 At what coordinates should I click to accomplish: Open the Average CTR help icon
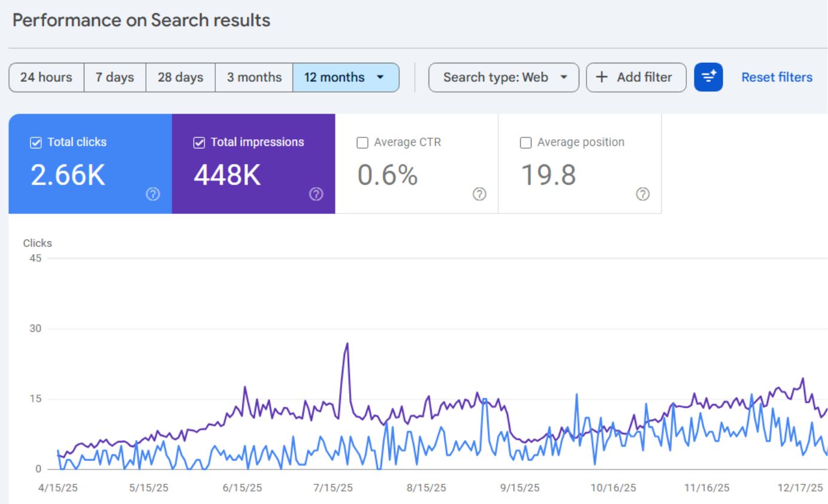[479, 194]
